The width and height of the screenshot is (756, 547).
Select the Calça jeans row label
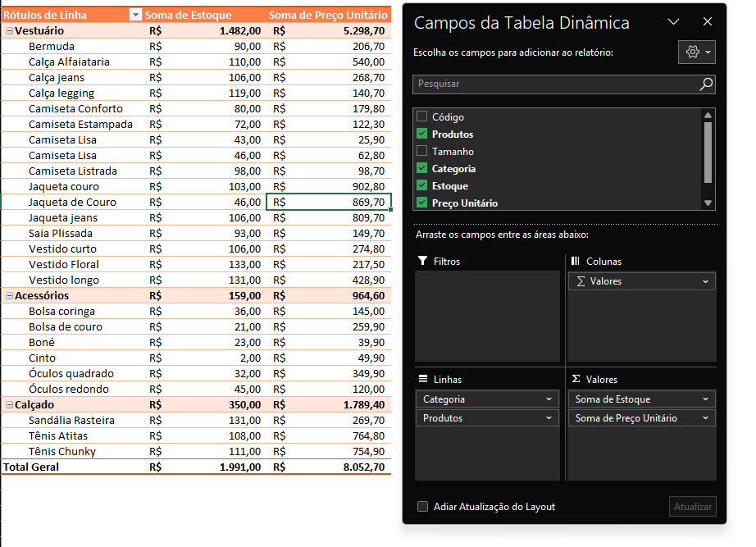point(57,78)
